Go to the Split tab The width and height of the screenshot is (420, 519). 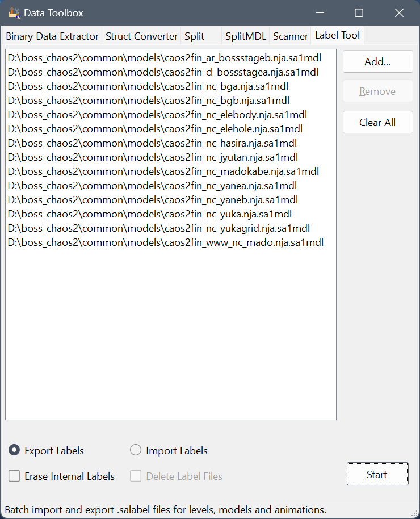195,36
